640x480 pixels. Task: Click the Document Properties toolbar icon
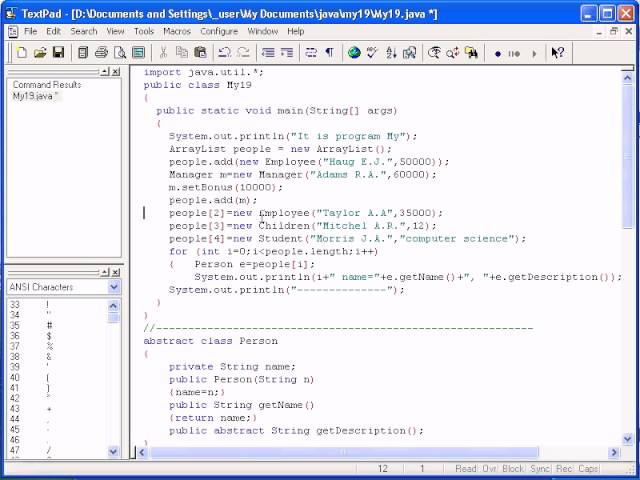coord(139,53)
